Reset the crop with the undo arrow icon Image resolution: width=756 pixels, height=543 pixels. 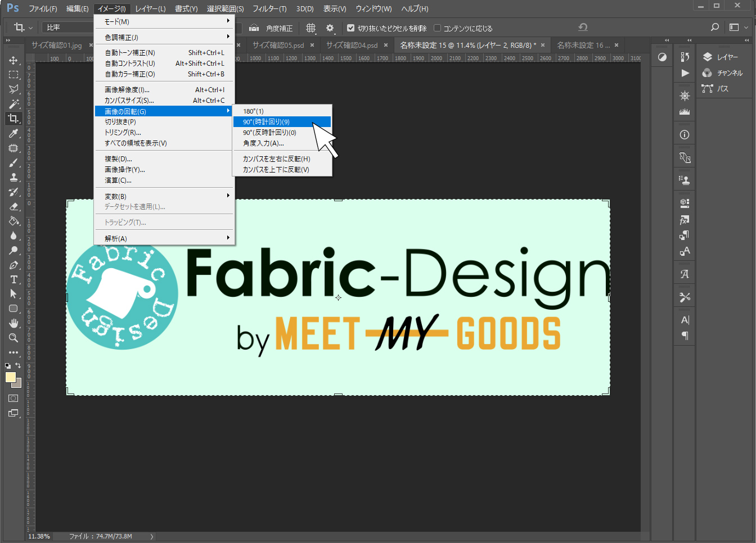583,27
